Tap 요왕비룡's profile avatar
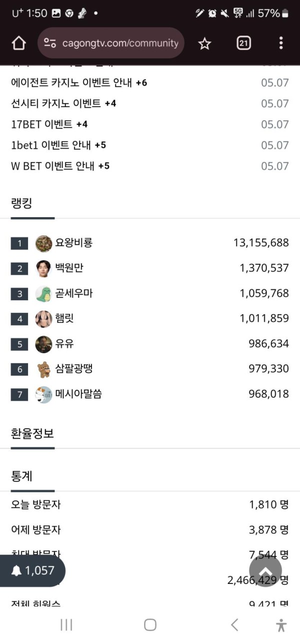 click(44, 243)
